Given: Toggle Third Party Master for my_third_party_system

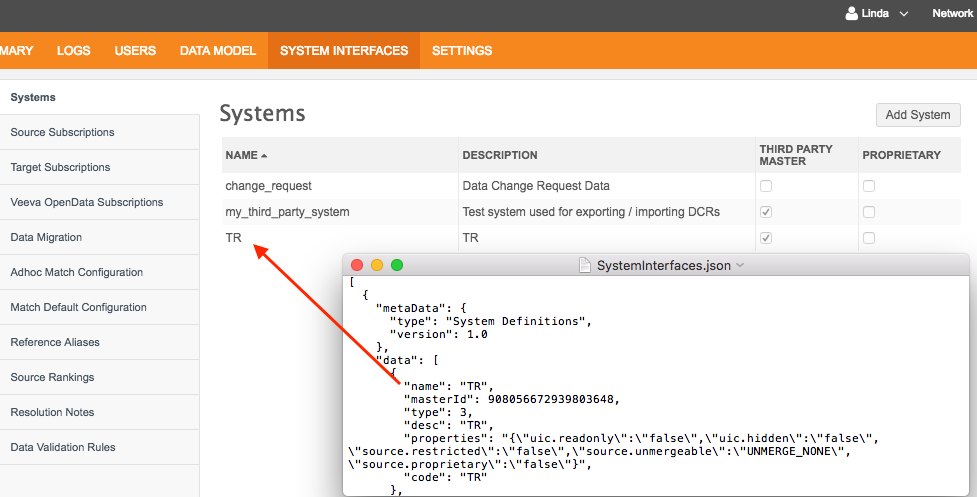Looking at the screenshot, I should coord(766,212).
